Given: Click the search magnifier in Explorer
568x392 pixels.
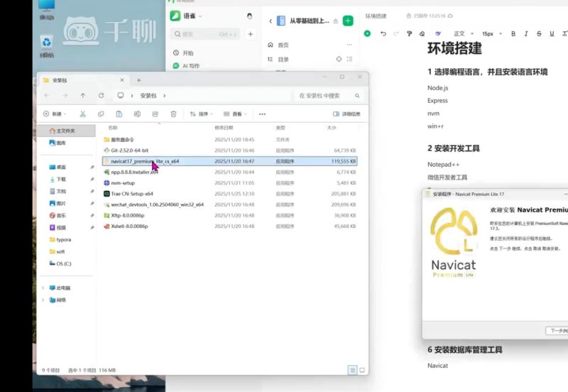Looking at the screenshot, I should [357, 96].
